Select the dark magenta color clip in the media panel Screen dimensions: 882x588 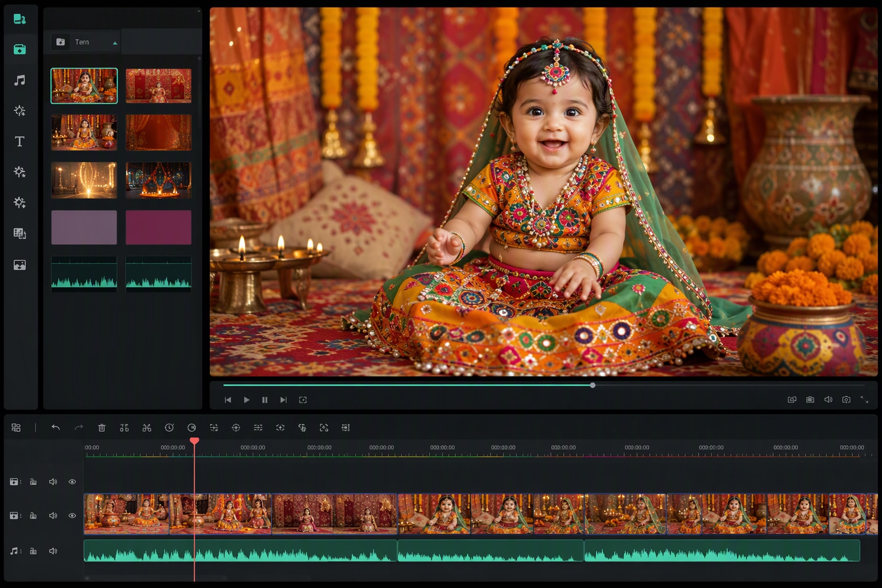click(158, 227)
